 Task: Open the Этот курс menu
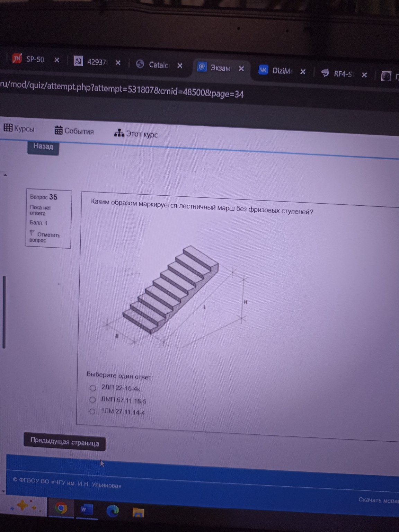136,134
